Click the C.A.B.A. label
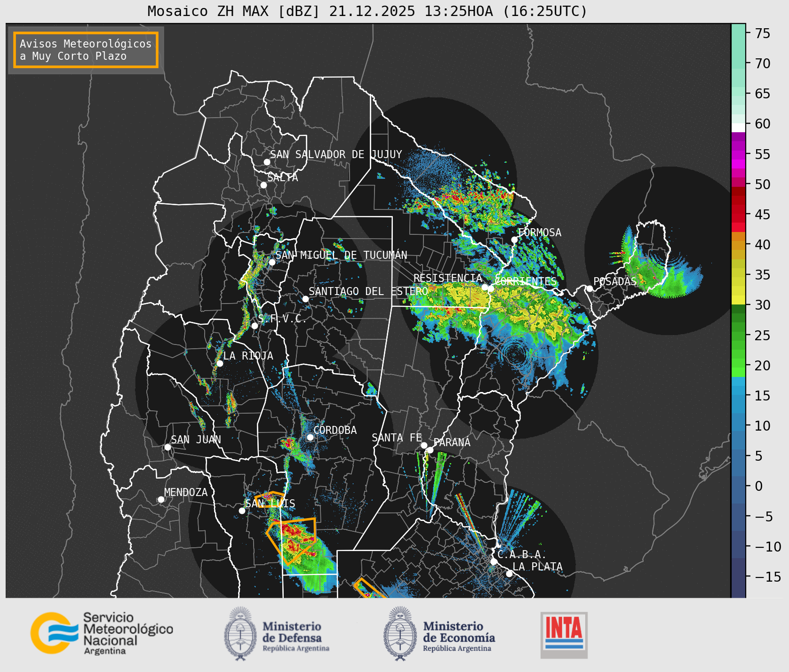Screen dimensions: 789x672 tap(522, 554)
